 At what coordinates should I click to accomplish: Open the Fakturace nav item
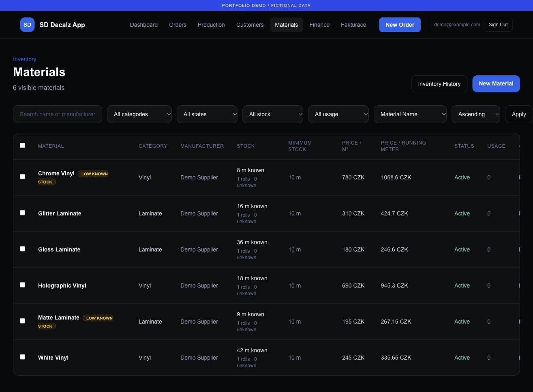pyautogui.click(x=353, y=25)
